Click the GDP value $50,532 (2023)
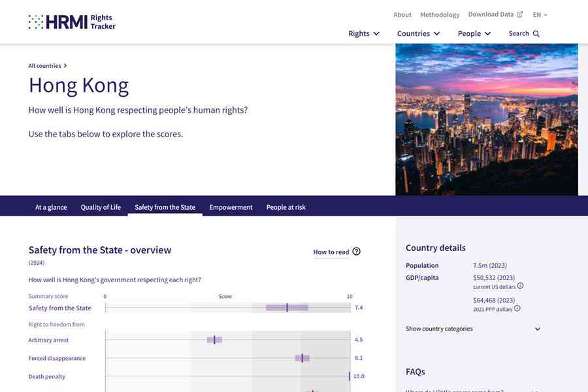This screenshot has height=392, width=588. coord(494,278)
